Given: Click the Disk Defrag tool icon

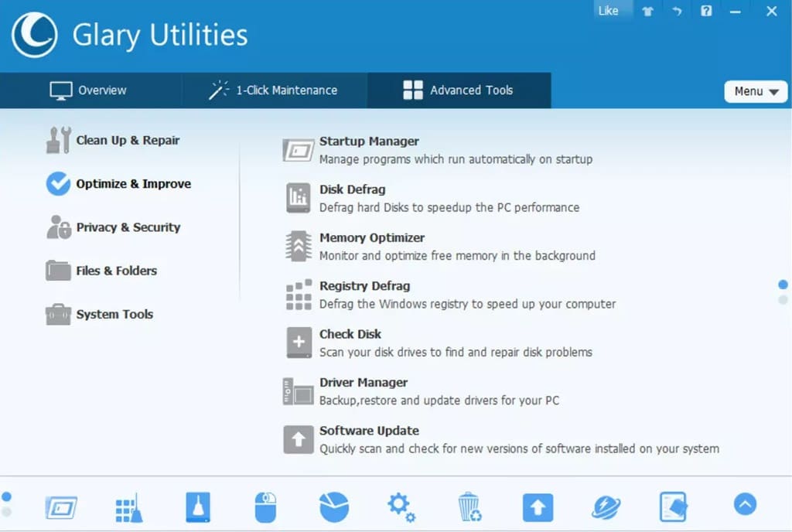Looking at the screenshot, I should tap(298, 198).
